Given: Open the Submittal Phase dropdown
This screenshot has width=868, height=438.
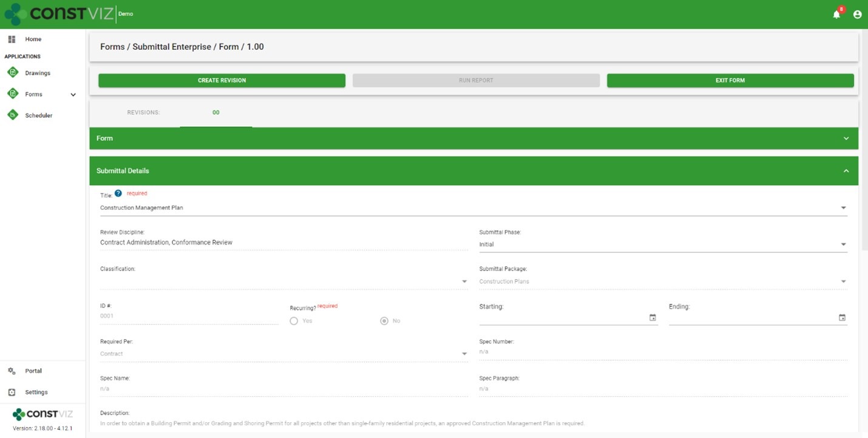Looking at the screenshot, I should coord(843,244).
